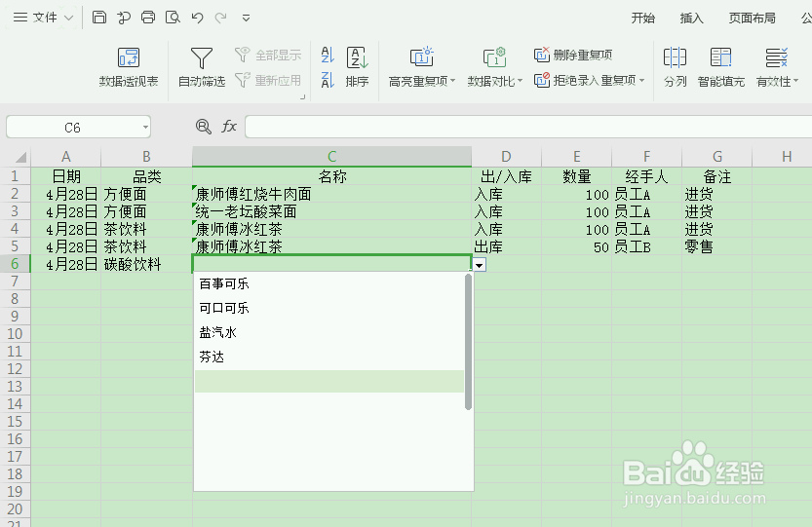
Task: Open the Name Box dropdown arrow
Action: point(145,127)
